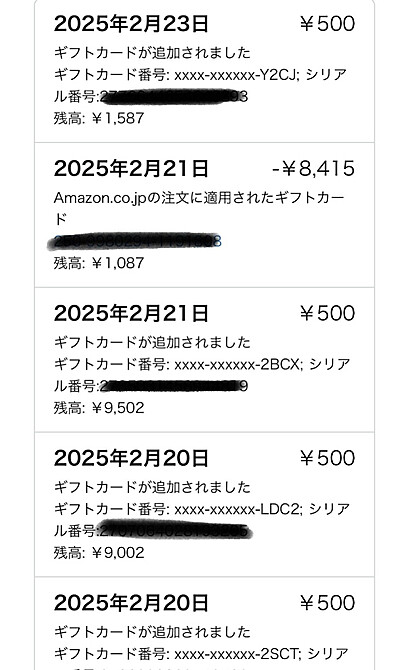Click the date heading of the -¥8,415 transaction
This screenshot has height=670, width=409.
click(131, 168)
